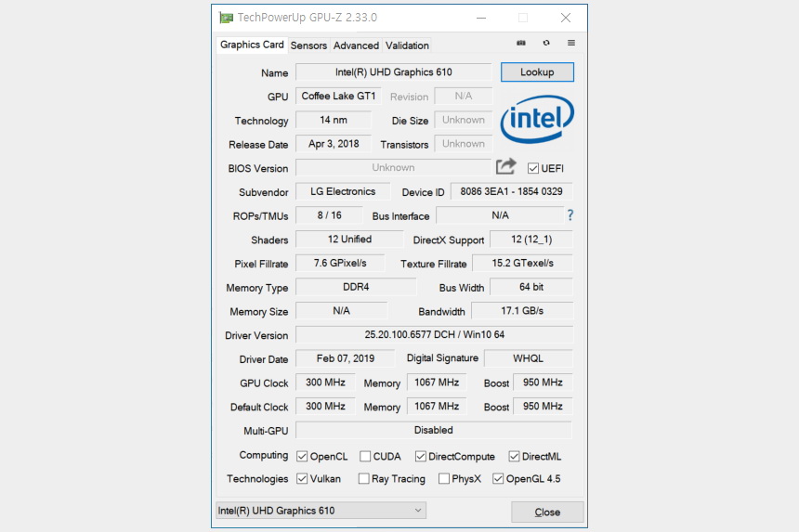Click the Bus Interface question mark

pos(570,215)
